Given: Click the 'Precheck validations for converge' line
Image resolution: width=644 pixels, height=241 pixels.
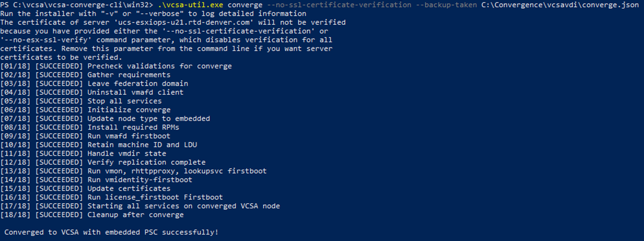Looking at the screenshot, I should pos(159,66).
